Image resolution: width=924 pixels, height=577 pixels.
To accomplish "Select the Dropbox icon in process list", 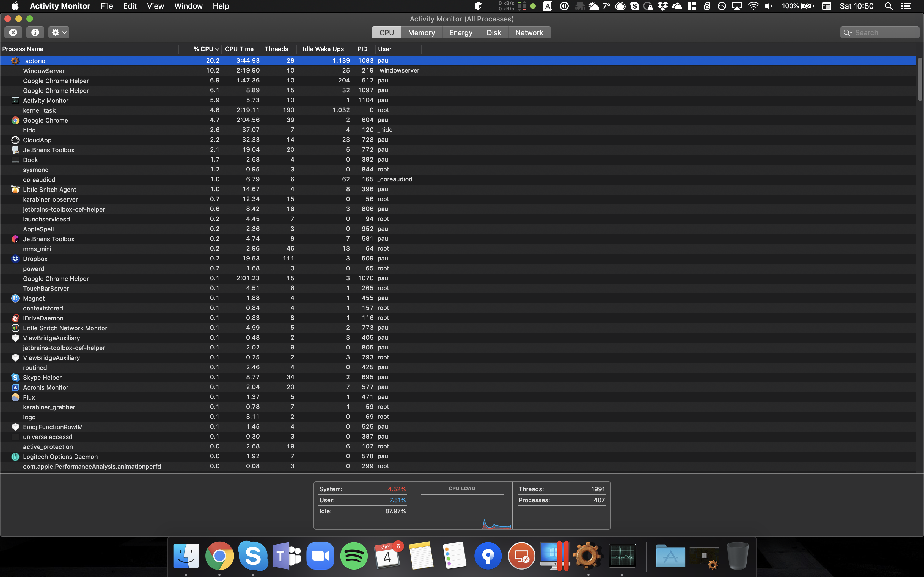I will tap(15, 259).
